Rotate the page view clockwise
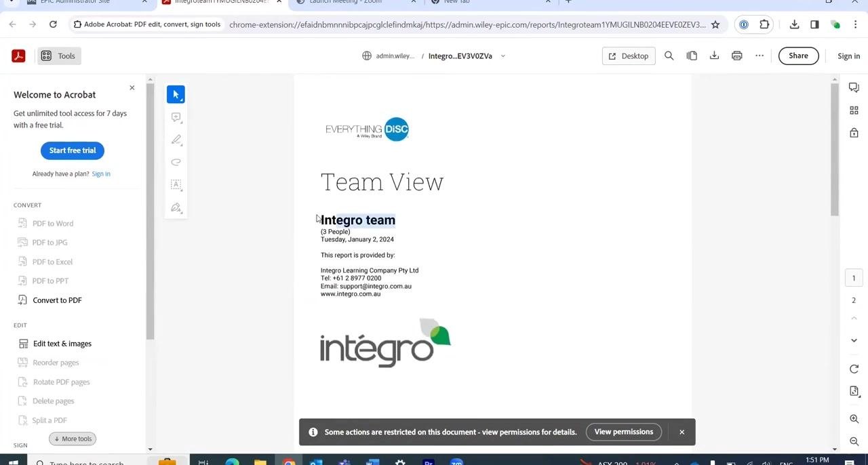868x465 pixels. (x=854, y=369)
